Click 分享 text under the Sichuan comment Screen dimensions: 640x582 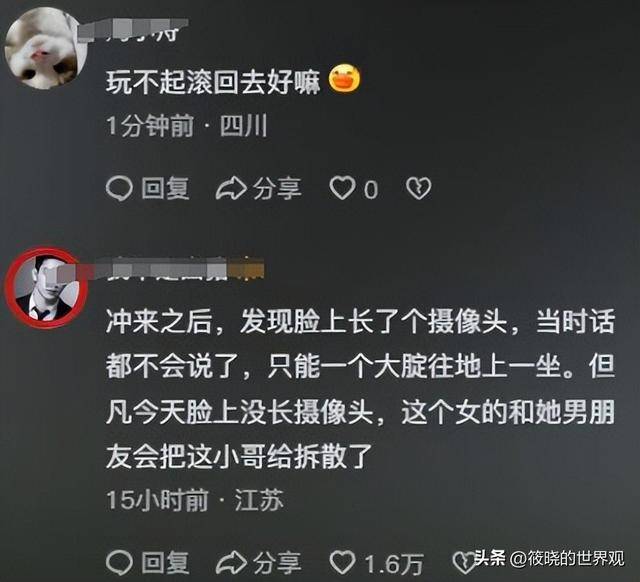(277, 189)
